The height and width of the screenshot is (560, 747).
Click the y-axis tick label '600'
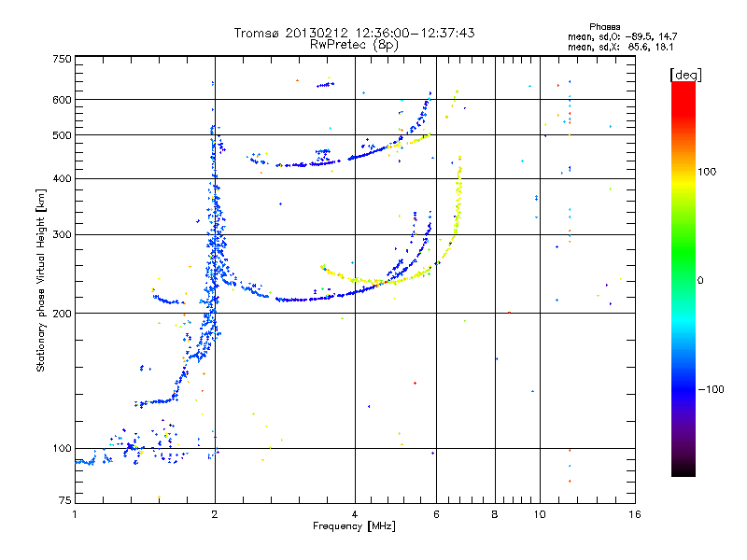62,100
